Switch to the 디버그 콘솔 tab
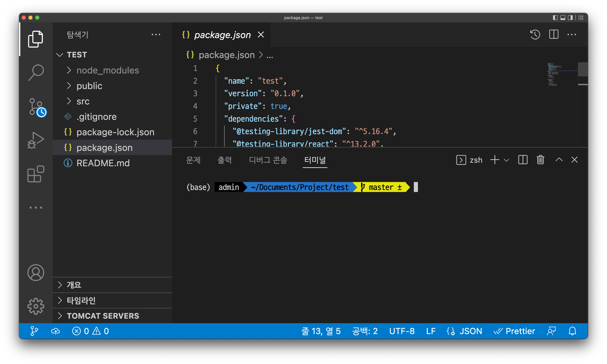Screen dimensions: 607x364 pyautogui.click(x=268, y=160)
